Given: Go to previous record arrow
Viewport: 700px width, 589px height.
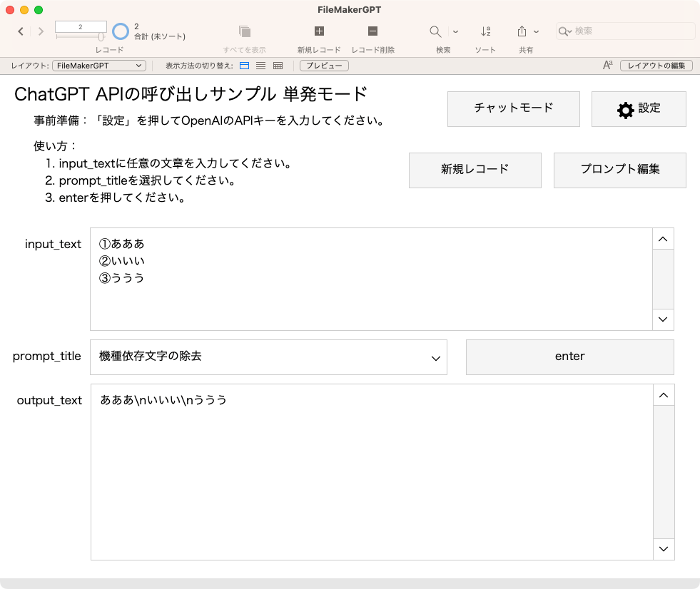Looking at the screenshot, I should tap(21, 31).
